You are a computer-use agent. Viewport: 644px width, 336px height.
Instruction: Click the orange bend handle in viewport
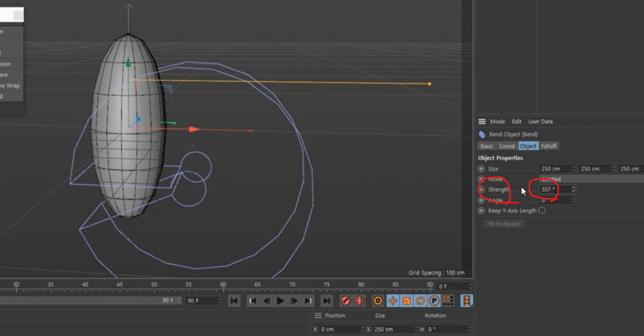point(429,84)
